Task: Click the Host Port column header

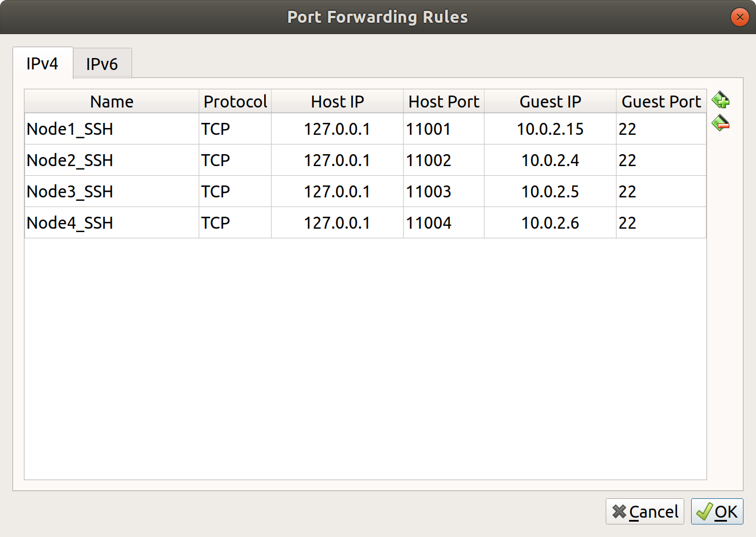Action: tap(443, 101)
